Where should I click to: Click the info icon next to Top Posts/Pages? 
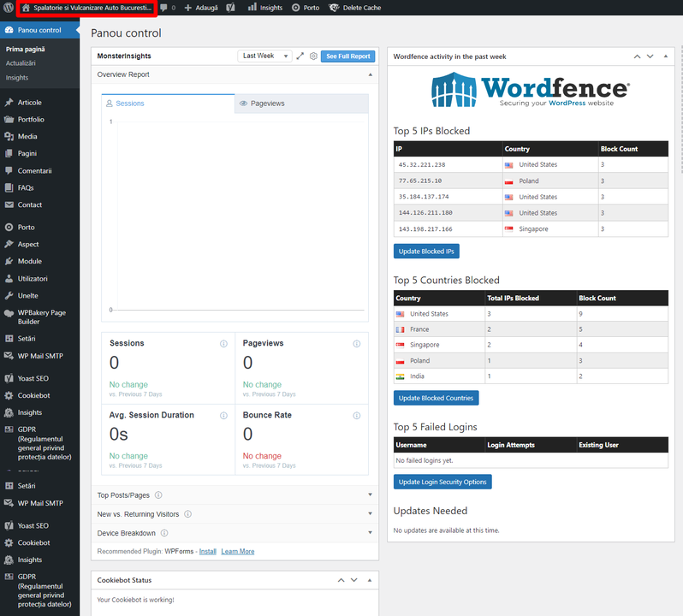pyautogui.click(x=158, y=495)
